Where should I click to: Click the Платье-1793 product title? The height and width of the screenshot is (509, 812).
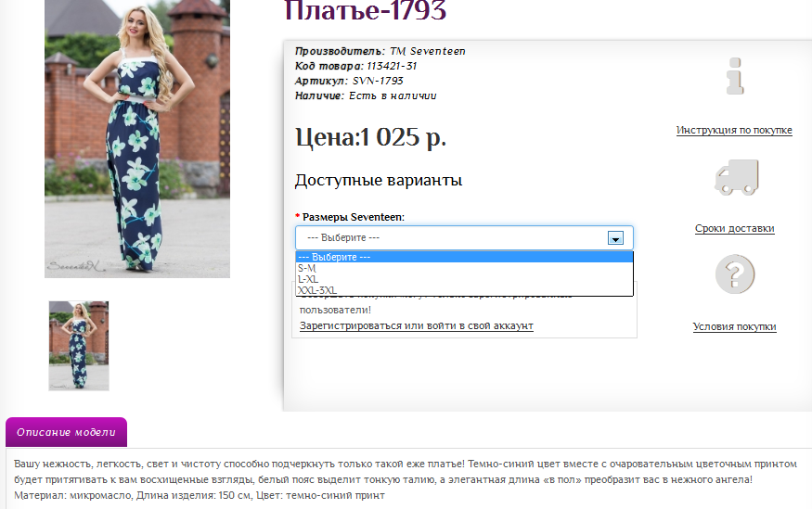click(365, 10)
